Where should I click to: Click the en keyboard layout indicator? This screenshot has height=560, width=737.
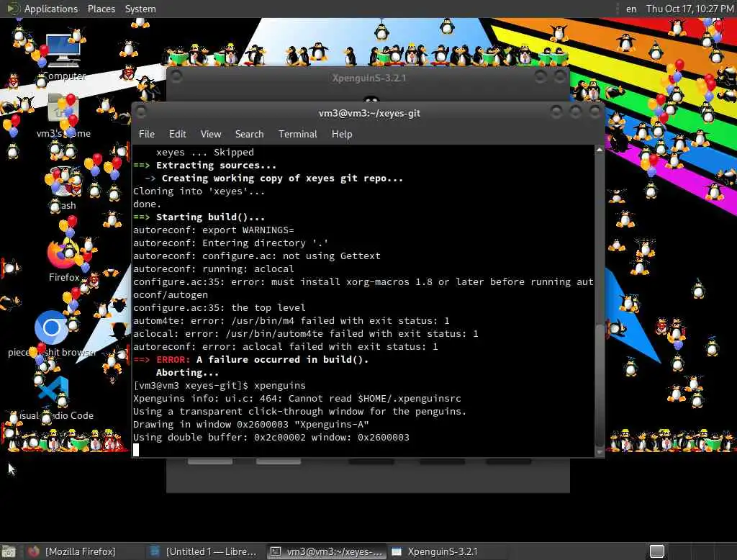click(631, 9)
